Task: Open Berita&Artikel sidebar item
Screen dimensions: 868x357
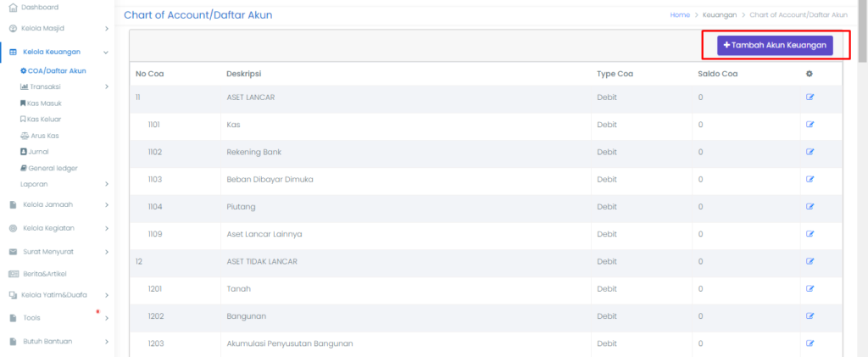Action: pyautogui.click(x=44, y=274)
